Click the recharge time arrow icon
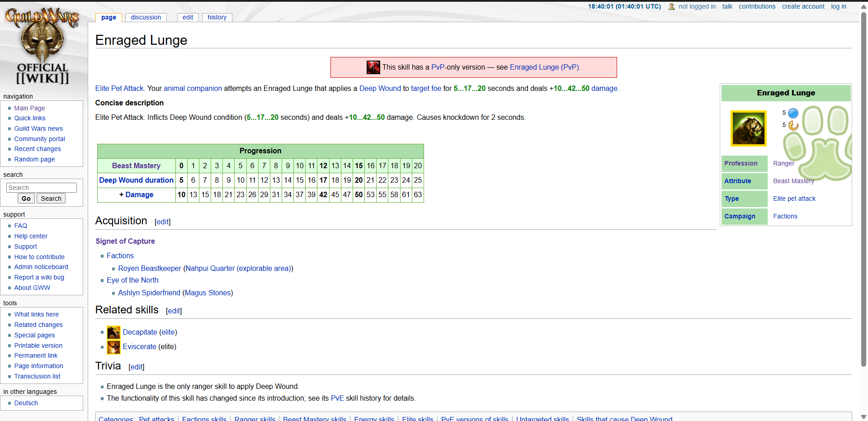Image resolution: width=868 pixels, height=421 pixels. [793, 125]
